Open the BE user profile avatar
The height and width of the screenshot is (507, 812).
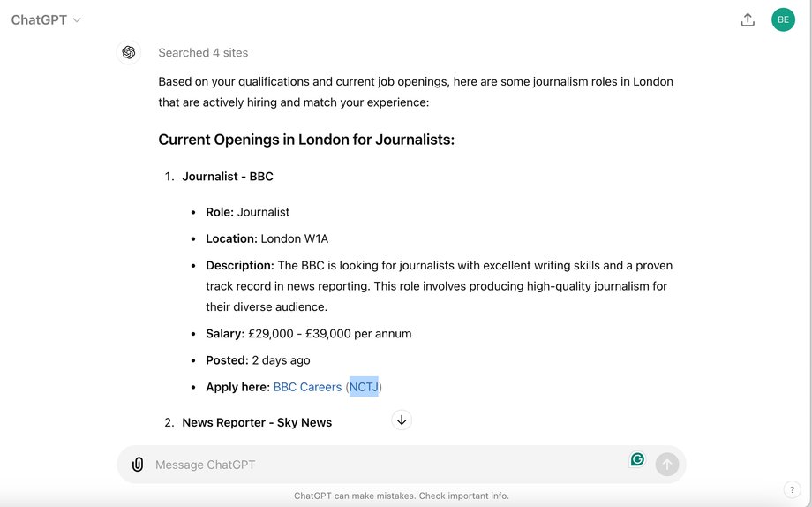783,19
